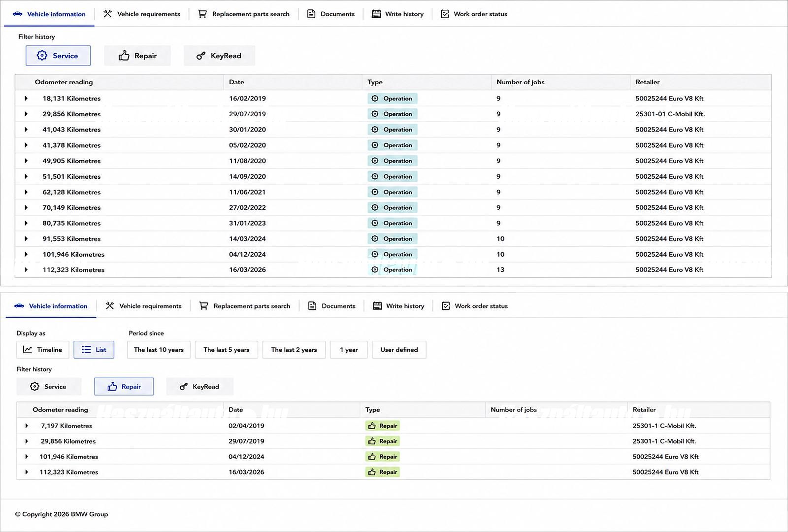Select the 1 year period option
The height and width of the screenshot is (532, 788).
pyautogui.click(x=349, y=350)
